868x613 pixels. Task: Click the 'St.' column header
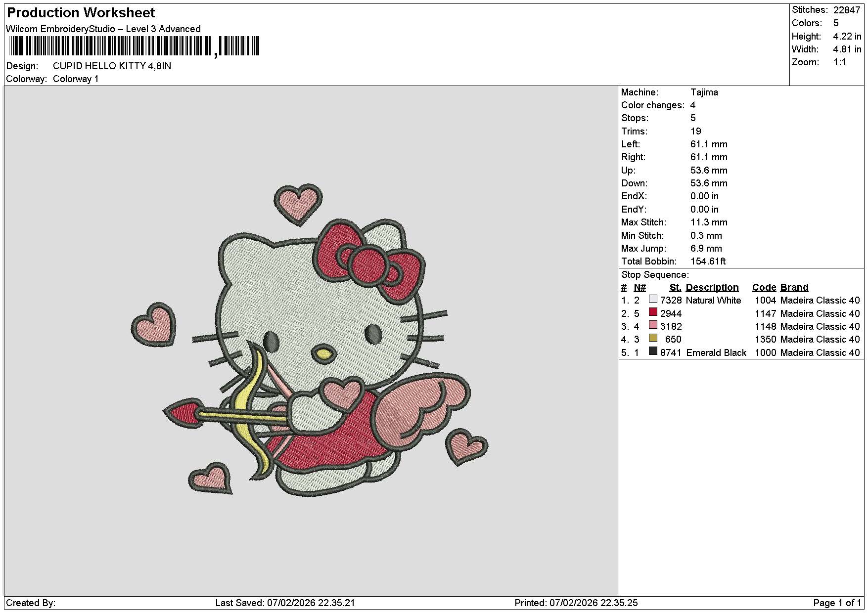[676, 288]
